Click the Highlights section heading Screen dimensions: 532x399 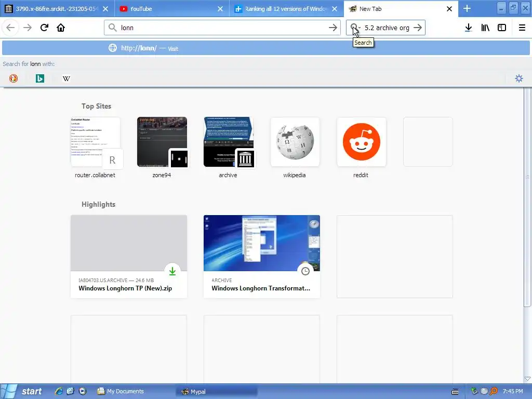pyautogui.click(x=98, y=204)
